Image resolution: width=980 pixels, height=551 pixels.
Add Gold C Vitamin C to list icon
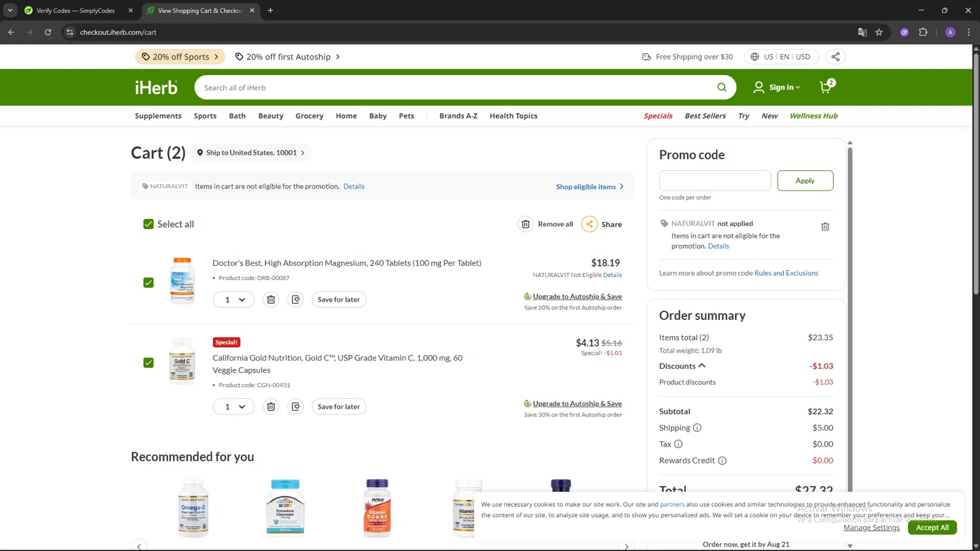(295, 407)
